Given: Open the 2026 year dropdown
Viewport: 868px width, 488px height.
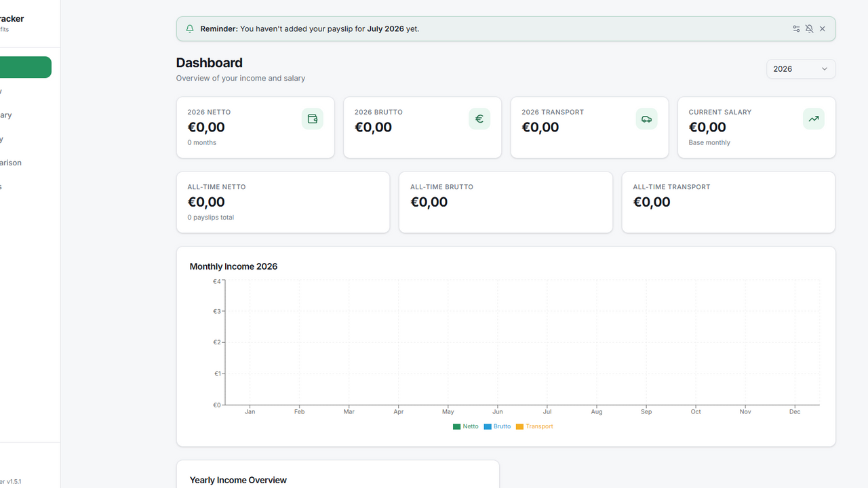Looking at the screenshot, I should [x=801, y=69].
